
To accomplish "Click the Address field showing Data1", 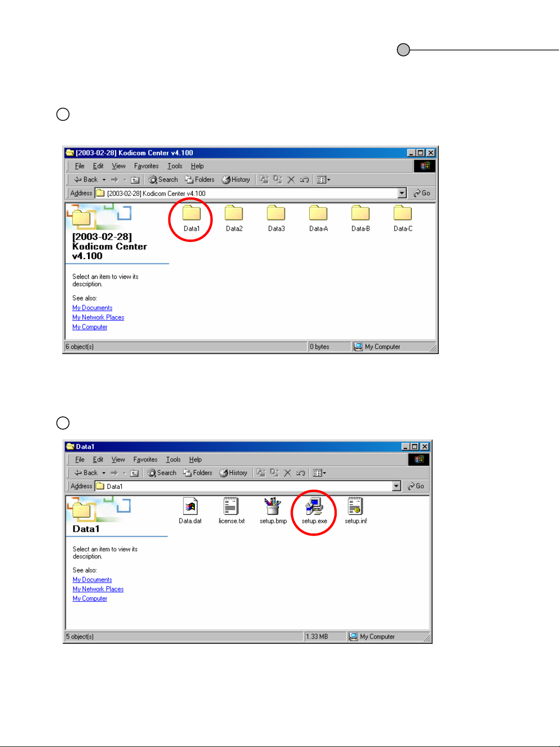I will pos(243,486).
